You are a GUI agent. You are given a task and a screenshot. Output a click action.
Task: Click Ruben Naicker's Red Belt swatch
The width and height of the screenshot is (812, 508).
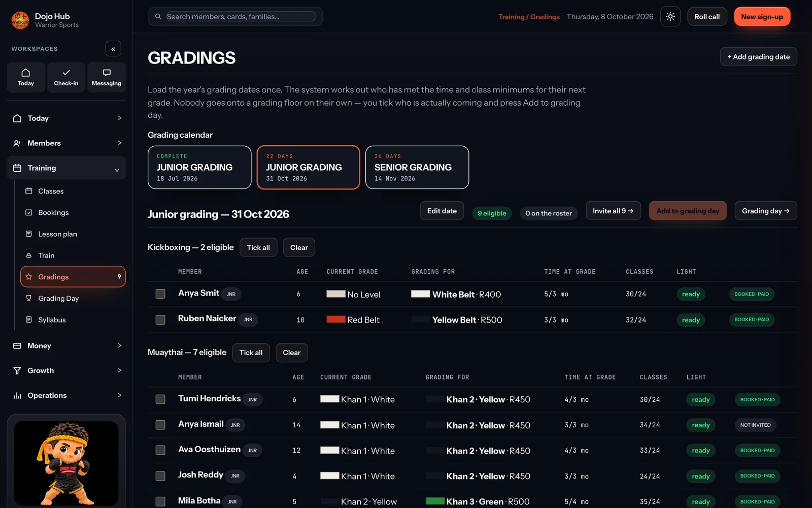(x=336, y=320)
